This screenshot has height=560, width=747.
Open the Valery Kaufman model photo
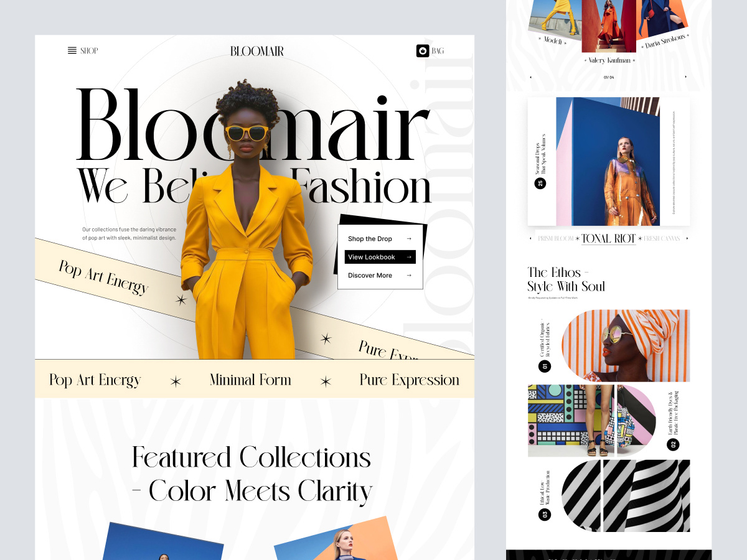tap(609, 26)
